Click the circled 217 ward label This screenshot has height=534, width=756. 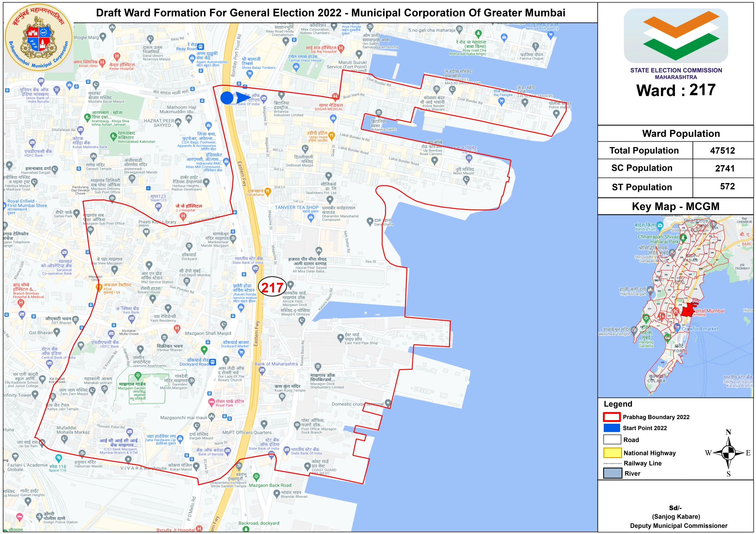[272, 287]
